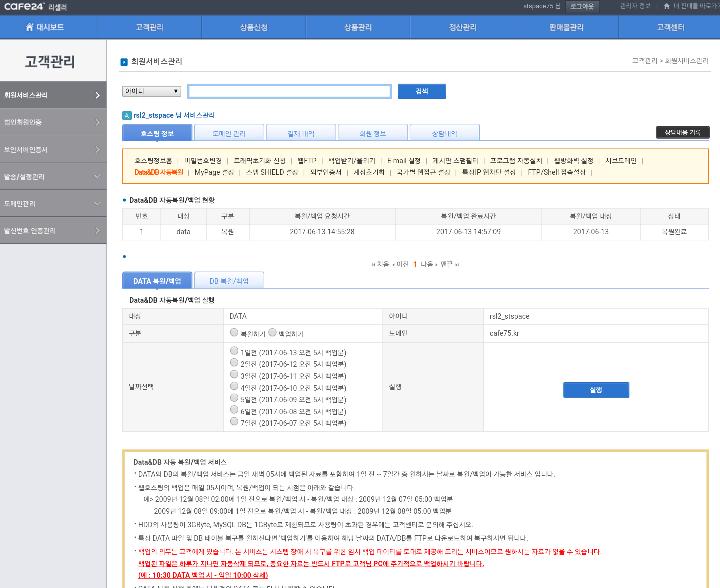Expand the 발송/설정관리 sidebar section

click(53, 176)
